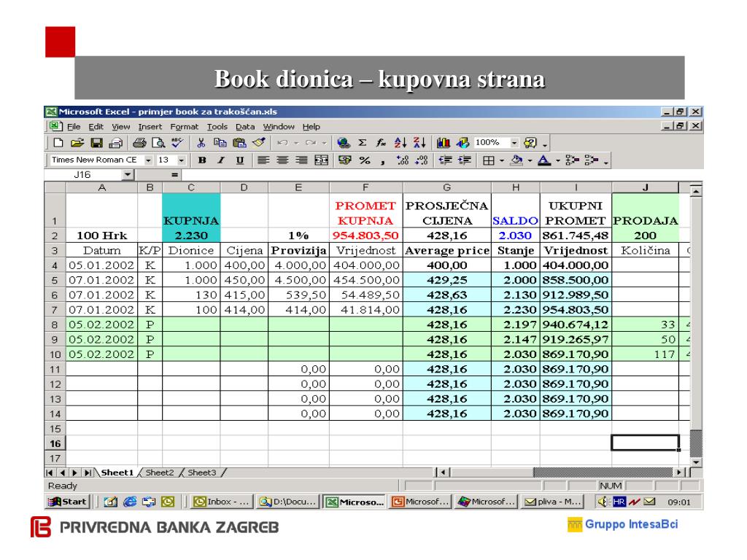Screen dimensions: 747x560
Task: Click the Undo arrow icon
Action: tap(282, 142)
